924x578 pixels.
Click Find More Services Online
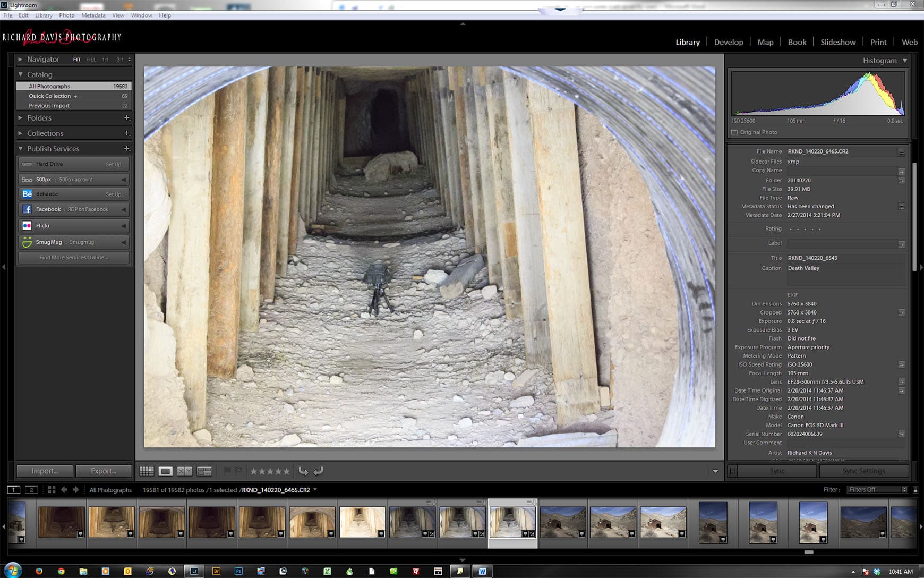[x=74, y=258]
